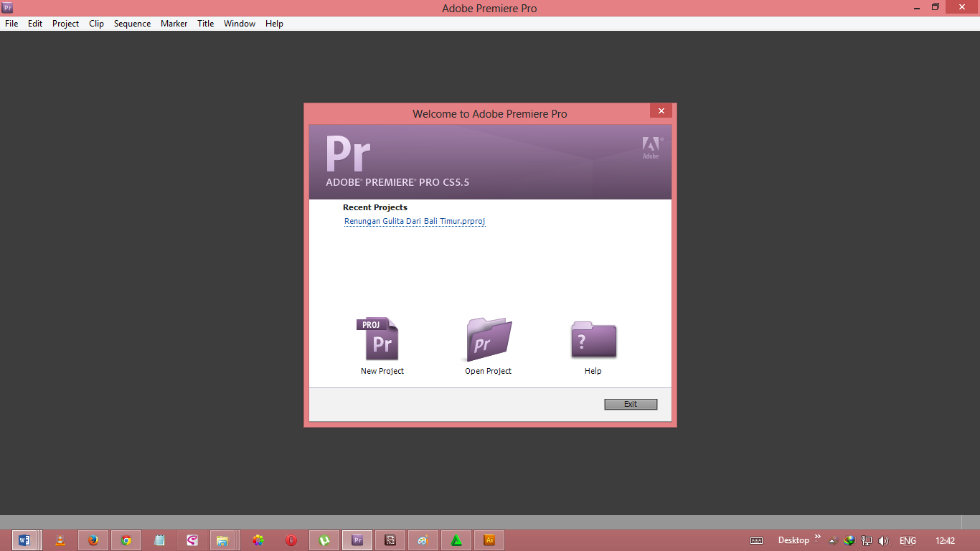Open the touch keyboard icon in the tray

(756, 540)
